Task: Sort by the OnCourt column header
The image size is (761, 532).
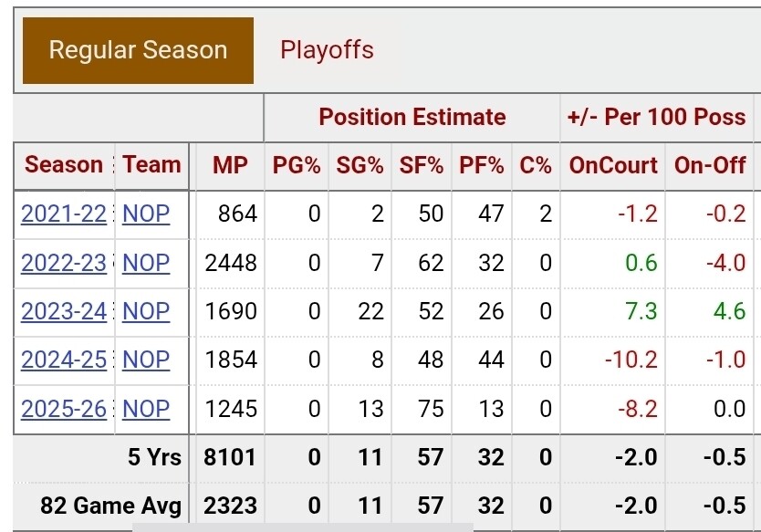Action: (613, 165)
